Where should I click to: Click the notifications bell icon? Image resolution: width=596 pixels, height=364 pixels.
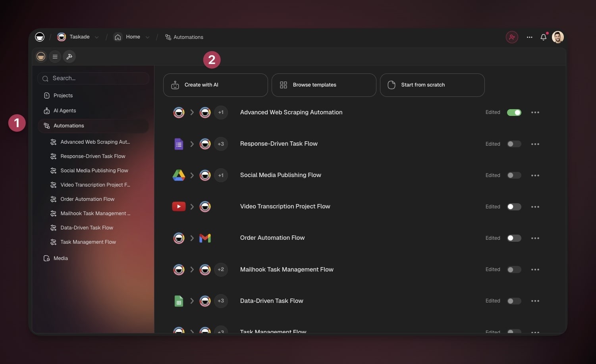(543, 37)
